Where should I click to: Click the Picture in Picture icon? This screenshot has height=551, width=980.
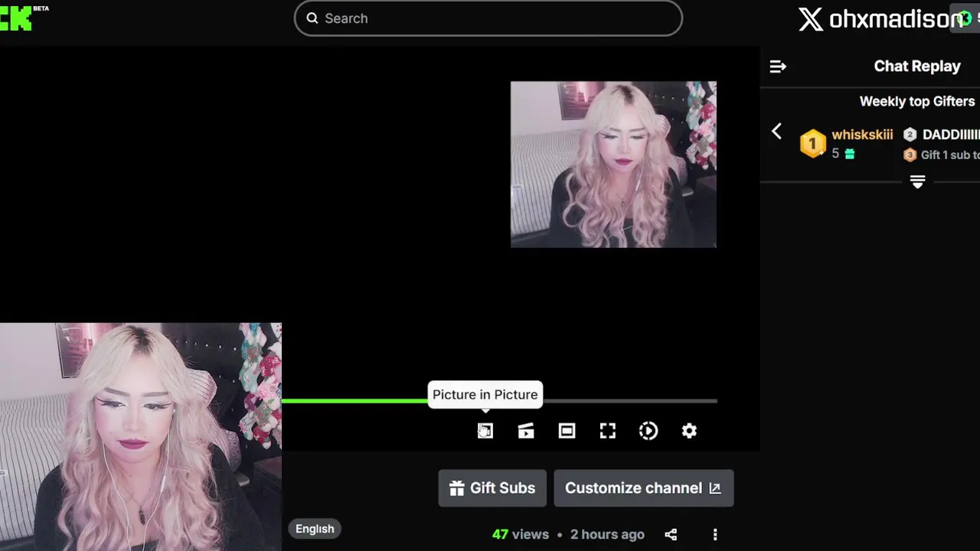tap(485, 431)
